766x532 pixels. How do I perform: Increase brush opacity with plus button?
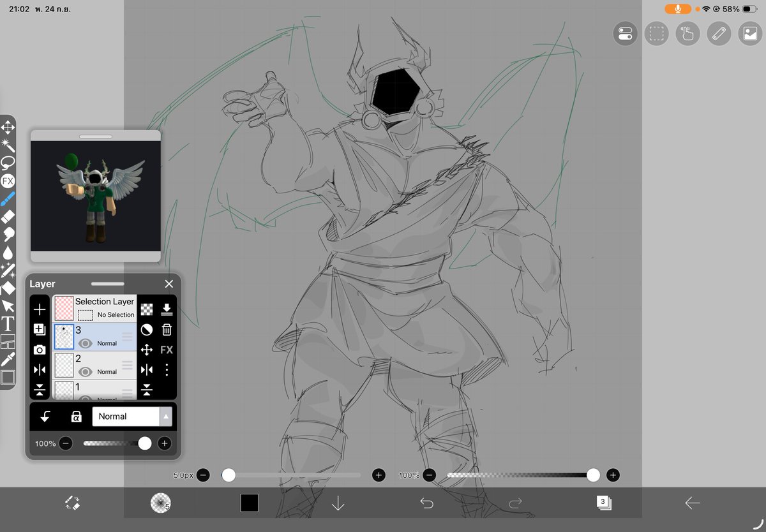[x=613, y=475]
